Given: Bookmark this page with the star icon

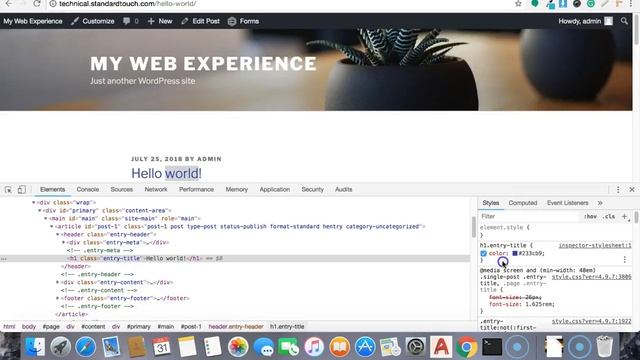Looking at the screenshot, I should point(518,4).
